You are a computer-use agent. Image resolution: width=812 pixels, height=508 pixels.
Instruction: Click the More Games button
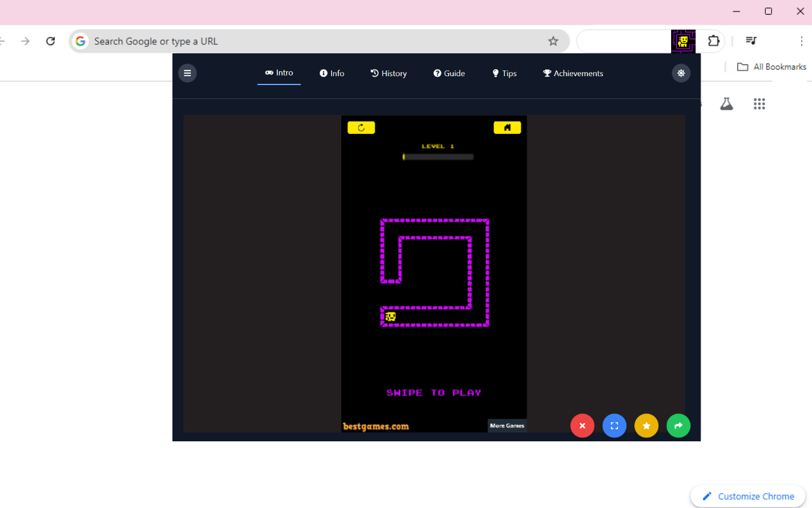pyautogui.click(x=507, y=425)
